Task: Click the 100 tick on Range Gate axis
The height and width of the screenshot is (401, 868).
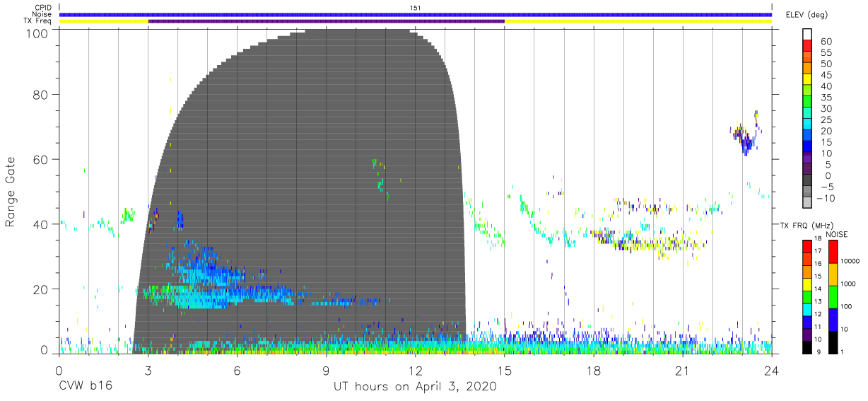Action: pyautogui.click(x=37, y=33)
